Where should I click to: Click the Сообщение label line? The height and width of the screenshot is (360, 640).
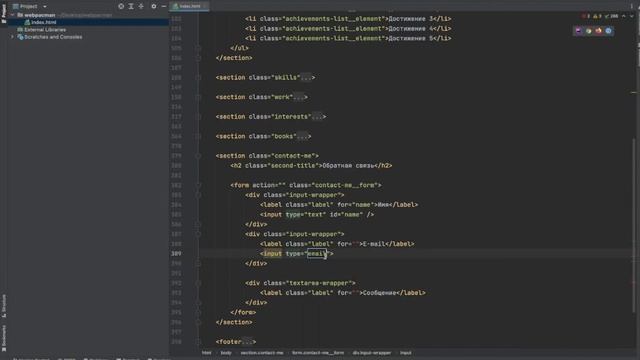click(342, 293)
